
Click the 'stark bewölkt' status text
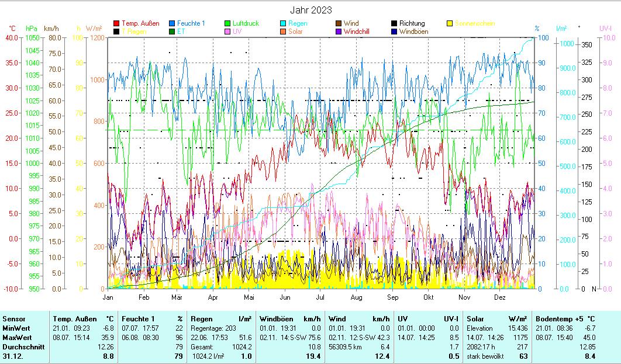pyautogui.click(x=485, y=356)
